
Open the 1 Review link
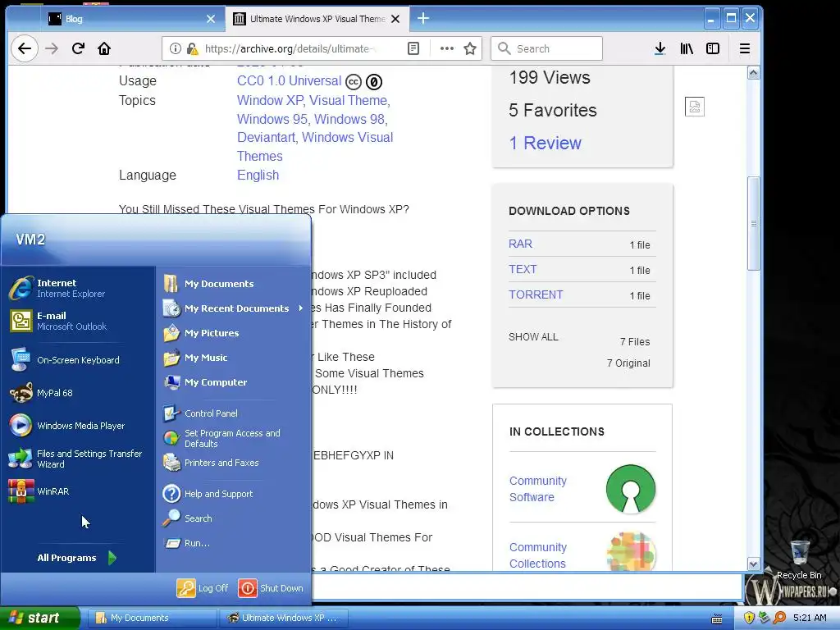coord(545,143)
